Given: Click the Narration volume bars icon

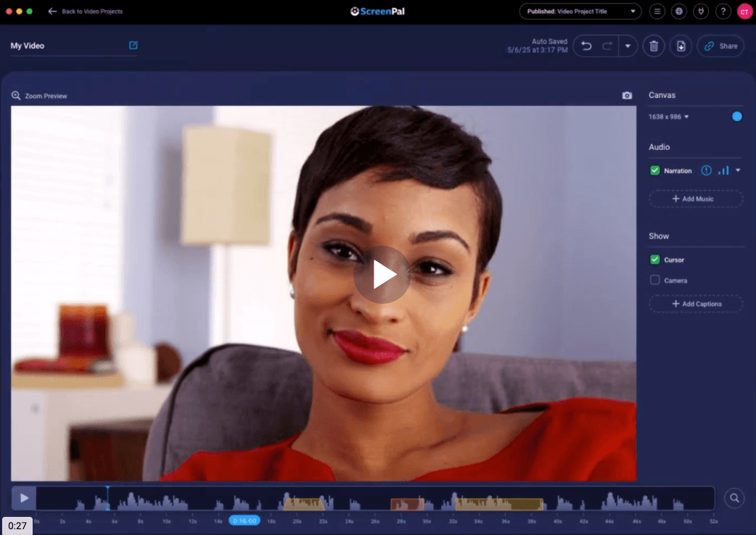Looking at the screenshot, I should (x=723, y=171).
